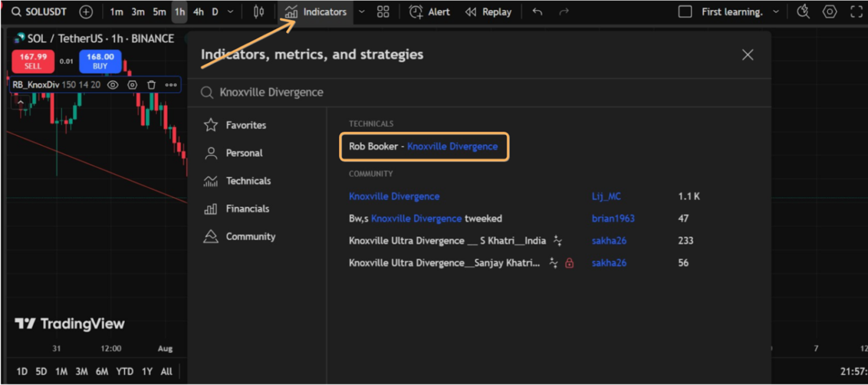
Task: Open RB_KnoxDiv indicator settings
Action: pyautogui.click(x=132, y=85)
